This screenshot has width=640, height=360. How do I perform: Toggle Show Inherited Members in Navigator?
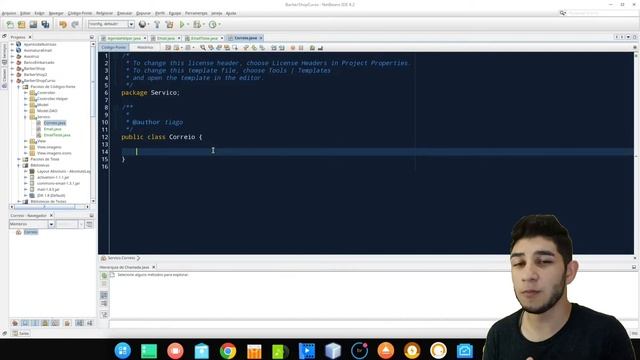15,323
